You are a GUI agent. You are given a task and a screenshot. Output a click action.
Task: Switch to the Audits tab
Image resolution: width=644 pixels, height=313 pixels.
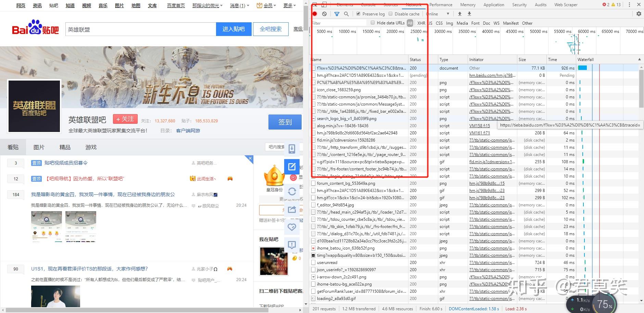[541, 5]
